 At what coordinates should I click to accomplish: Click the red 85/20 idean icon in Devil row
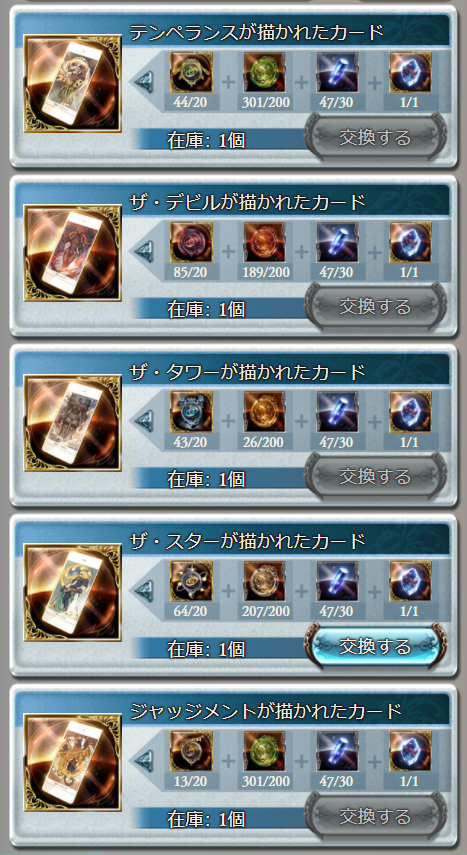pos(191,242)
